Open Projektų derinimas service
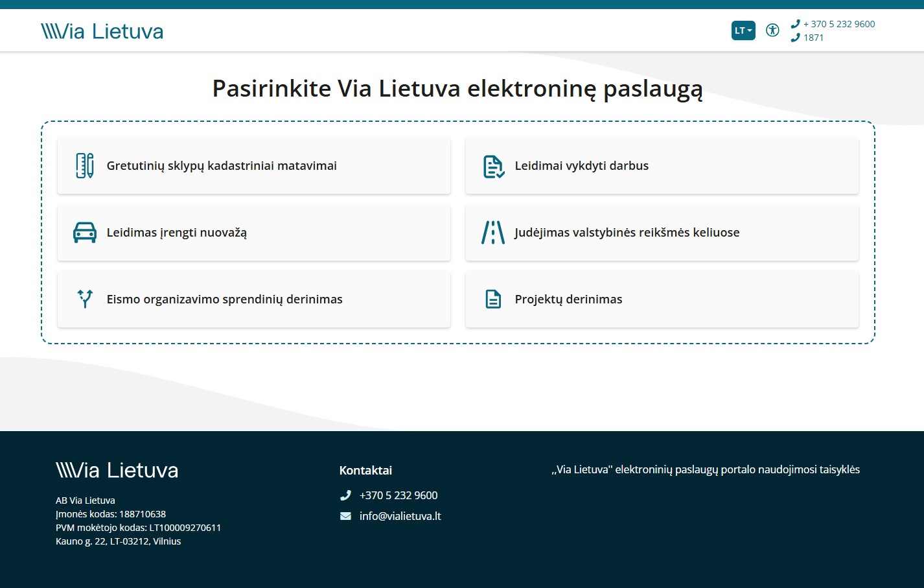Screen dimensions: 924x588 (x=662, y=300)
